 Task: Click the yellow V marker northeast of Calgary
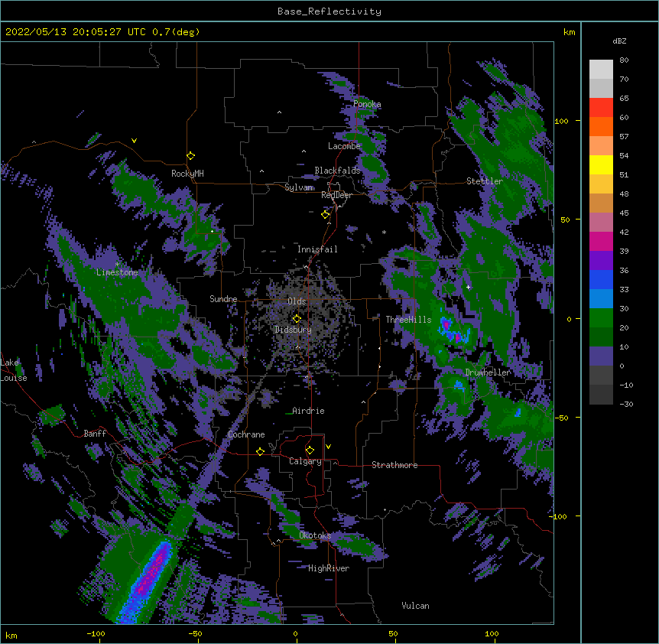click(x=328, y=447)
